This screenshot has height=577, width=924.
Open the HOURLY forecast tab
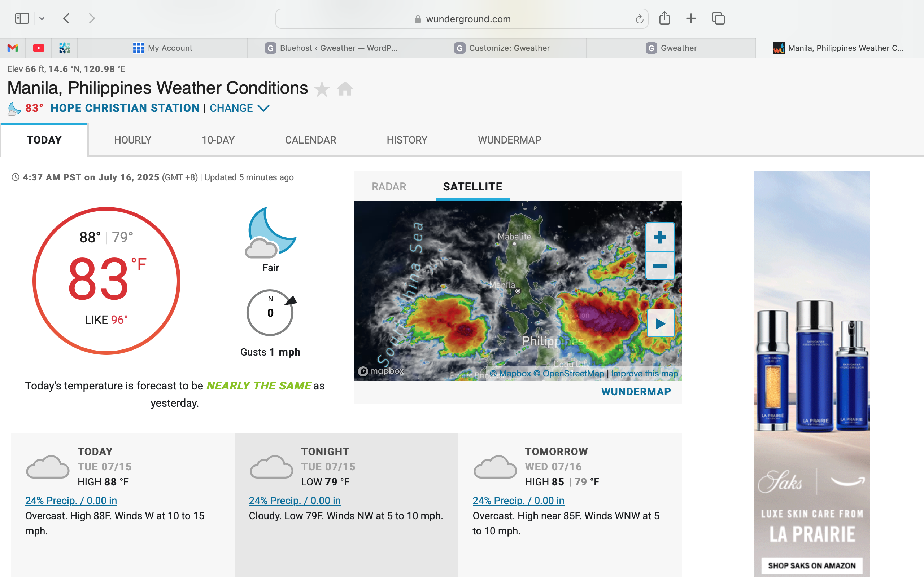132,140
